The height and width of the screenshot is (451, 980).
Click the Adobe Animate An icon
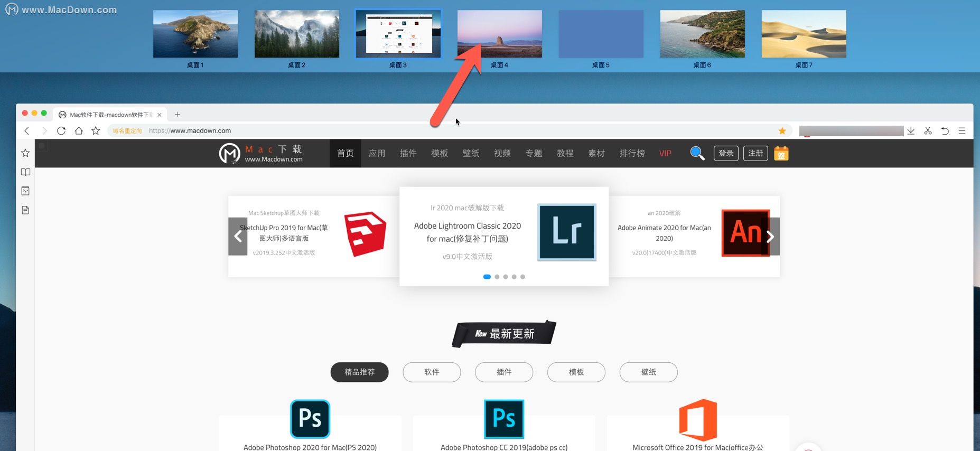pyautogui.click(x=745, y=233)
